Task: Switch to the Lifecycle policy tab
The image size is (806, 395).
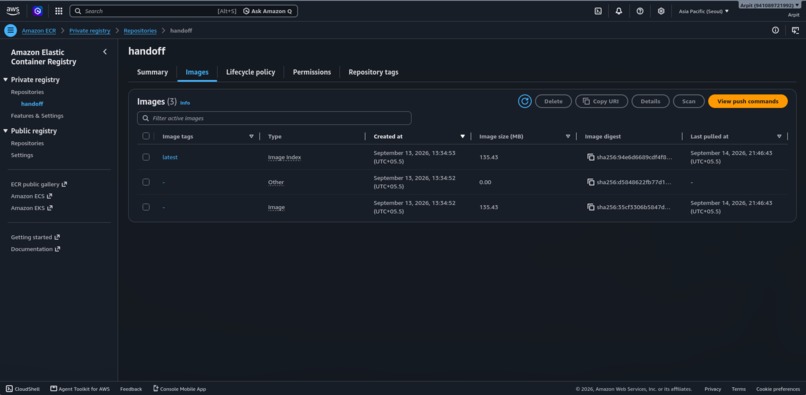Action: 250,73
